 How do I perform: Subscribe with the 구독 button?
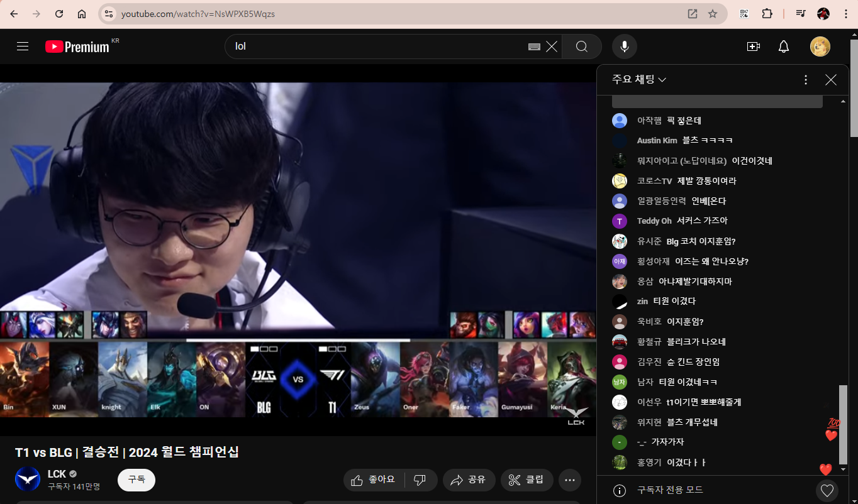pos(136,479)
